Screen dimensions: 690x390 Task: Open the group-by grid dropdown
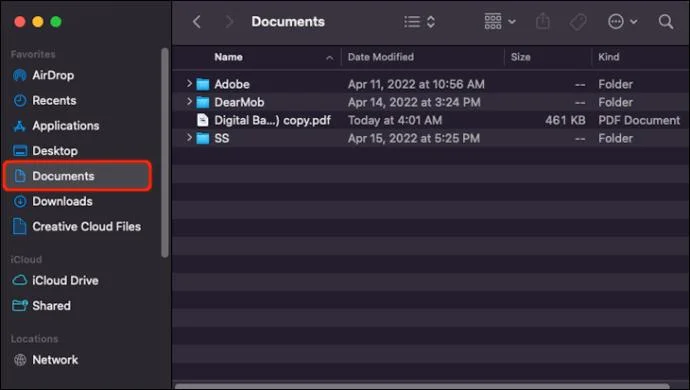500,21
